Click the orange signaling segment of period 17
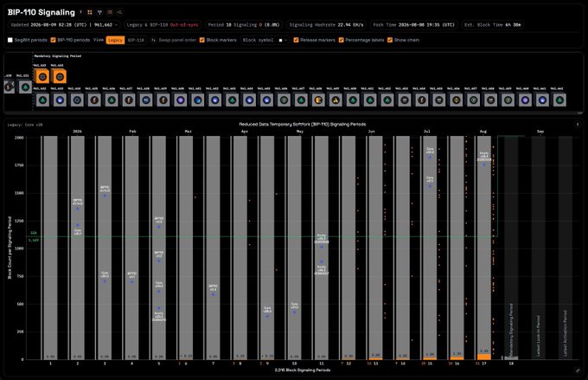The height and width of the screenshot is (380, 588). (x=484, y=357)
